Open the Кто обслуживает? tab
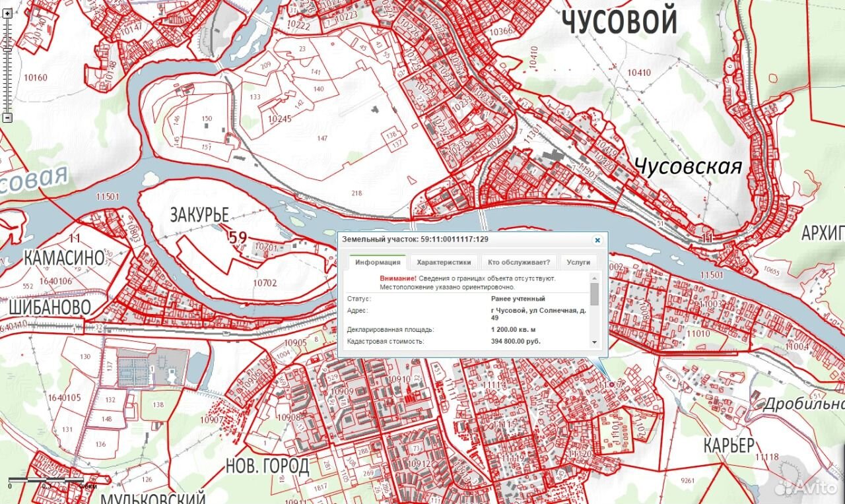This screenshot has height=504, width=845. point(519,262)
